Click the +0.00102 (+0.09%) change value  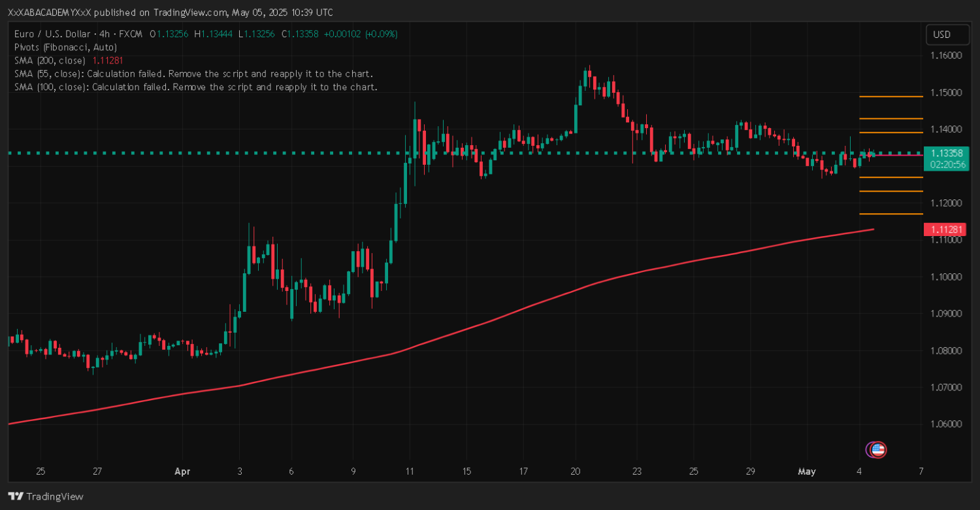[x=360, y=34]
